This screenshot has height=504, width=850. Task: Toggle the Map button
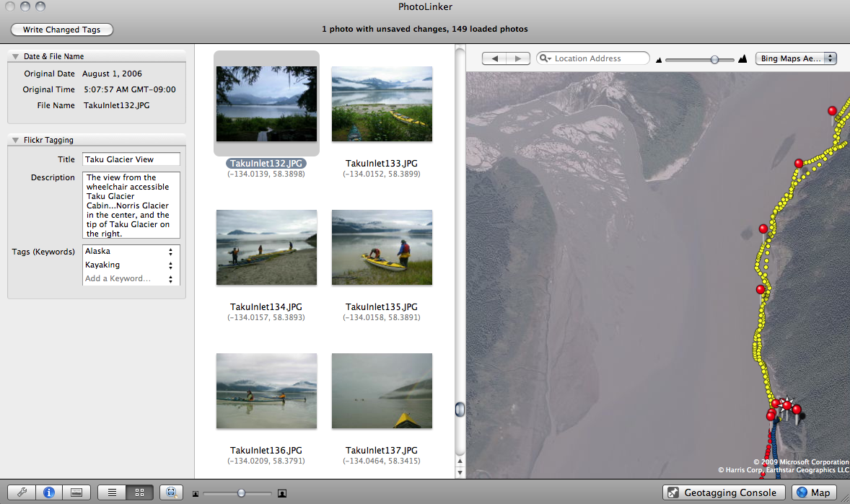point(814,492)
